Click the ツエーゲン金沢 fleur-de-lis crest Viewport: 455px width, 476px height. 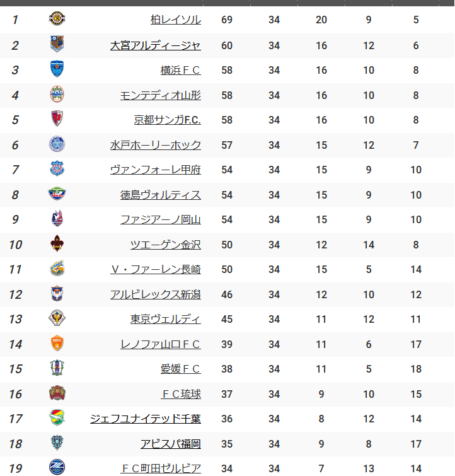(57, 243)
